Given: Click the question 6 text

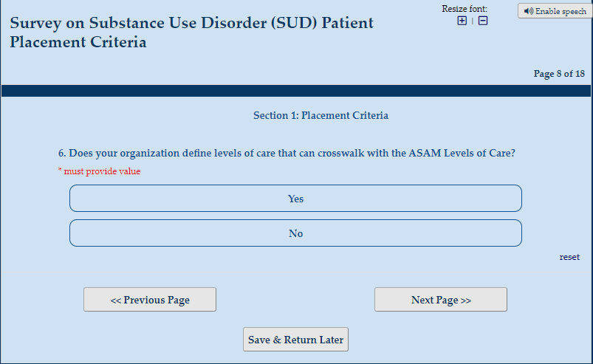Looking at the screenshot, I should 287,154.
